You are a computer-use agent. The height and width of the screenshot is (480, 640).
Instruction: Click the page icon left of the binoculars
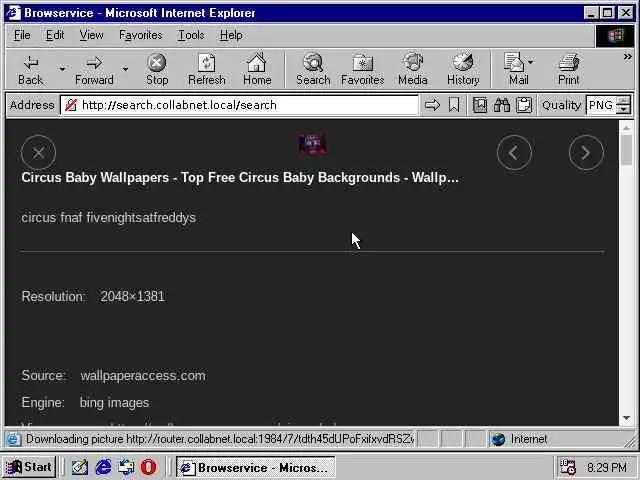pyautogui.click(x=480, y=105)
